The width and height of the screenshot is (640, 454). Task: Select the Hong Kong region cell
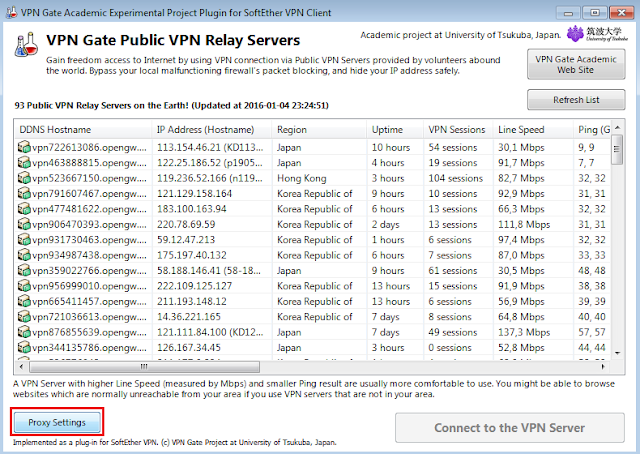[x=302, y=178]
